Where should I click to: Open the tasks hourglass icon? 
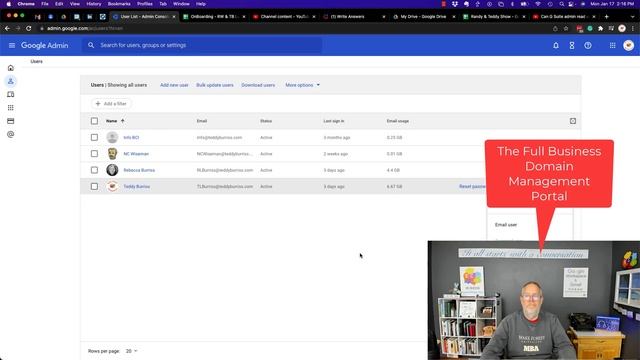pos(572,46)
